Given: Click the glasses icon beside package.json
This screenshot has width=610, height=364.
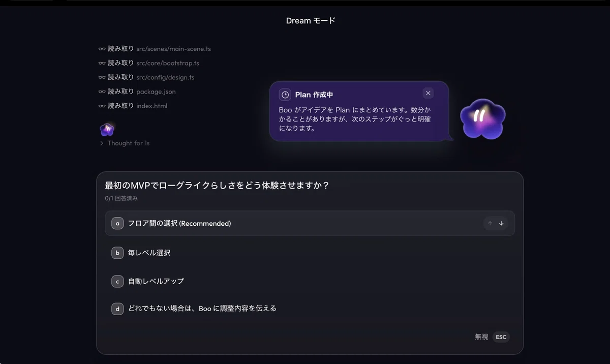Looking at the screenshot, I should (x=102, y=92).
